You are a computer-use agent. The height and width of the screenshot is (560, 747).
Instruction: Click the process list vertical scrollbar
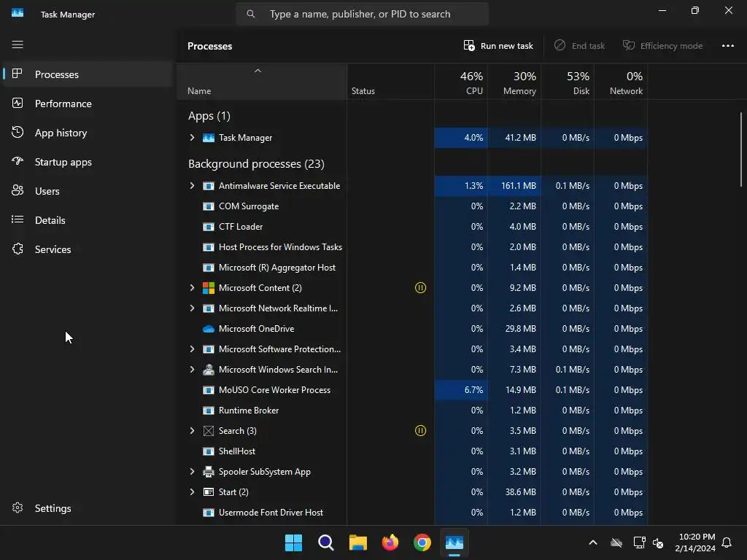tap(741, 149)
